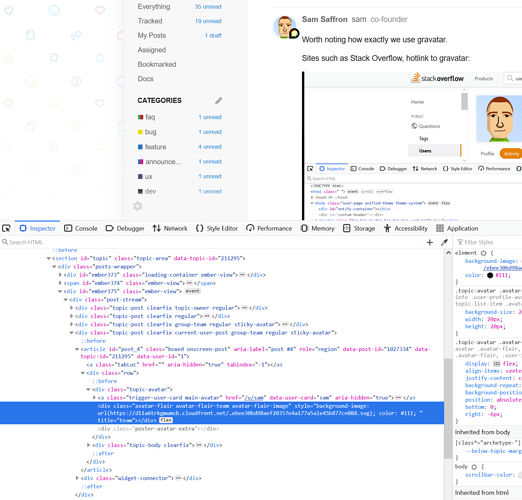This screenshot has width=522, height=500.
Task: Click the black #111 color swatch
Action: coord(490,275)
